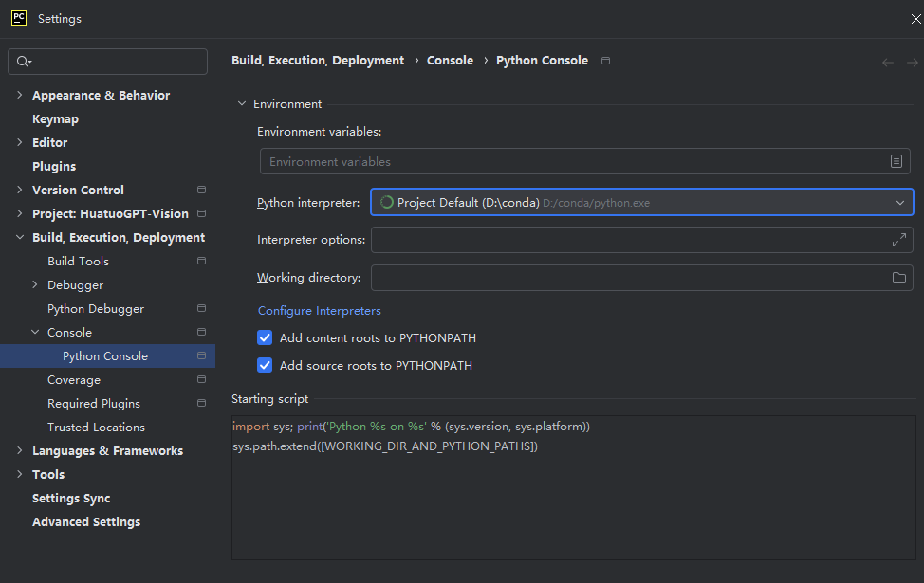Viewport: 924px width, 583px height.
Task: Expand Languages & Frameworks node arrow
Action: pos(19,450)
